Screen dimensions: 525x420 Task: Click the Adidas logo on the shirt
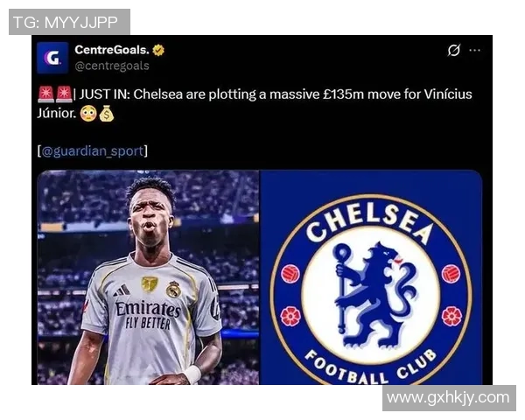click(122, 290)
